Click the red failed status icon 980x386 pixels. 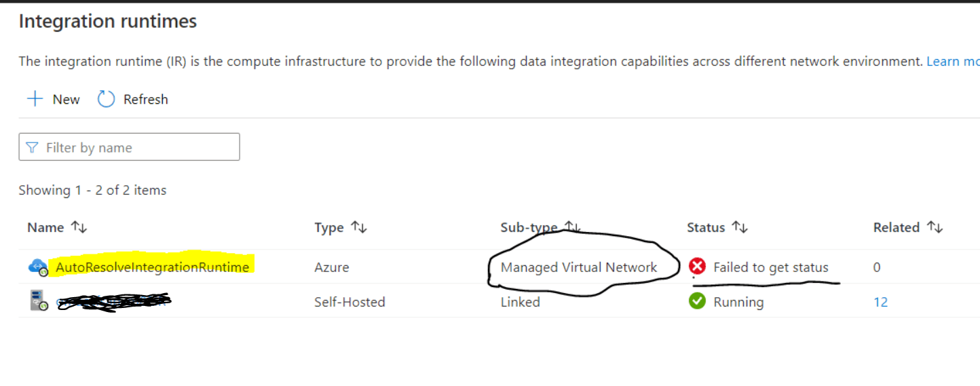pyautogui.click(x=697, y=267)
